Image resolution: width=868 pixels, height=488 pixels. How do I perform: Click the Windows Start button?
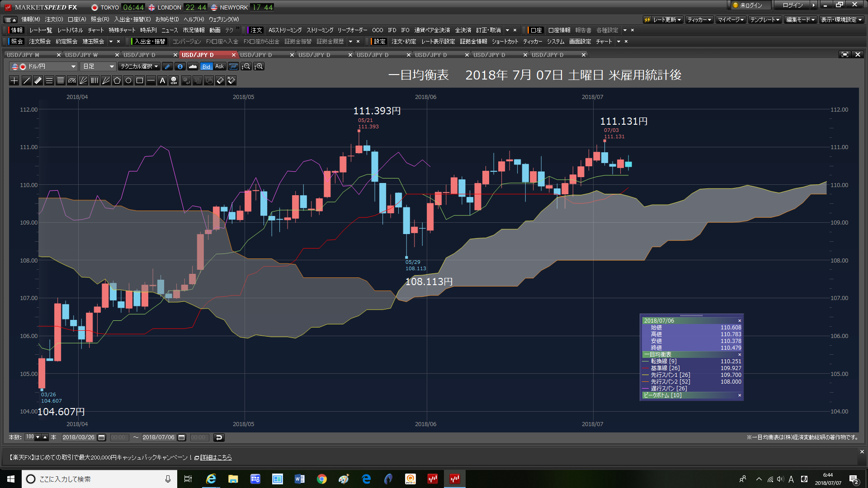[11, 479]
